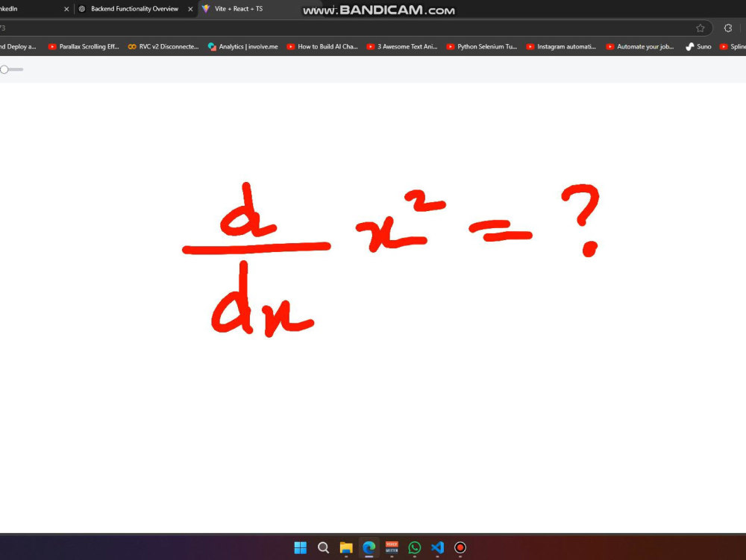This screenshot has height=560, width=746.
Task: Switch to the Backend Functionality Overview tab
Action: 134,8
